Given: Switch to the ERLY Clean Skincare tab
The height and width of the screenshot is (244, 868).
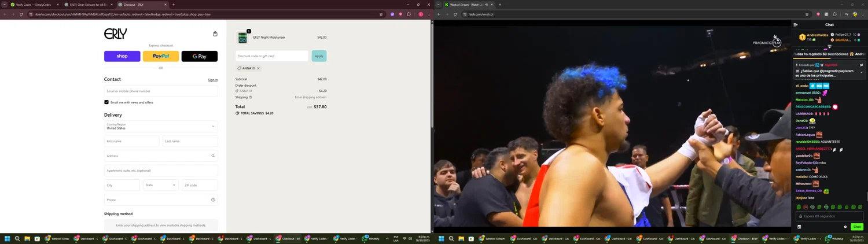Looking at the screenshot, I should pos(87,5).
